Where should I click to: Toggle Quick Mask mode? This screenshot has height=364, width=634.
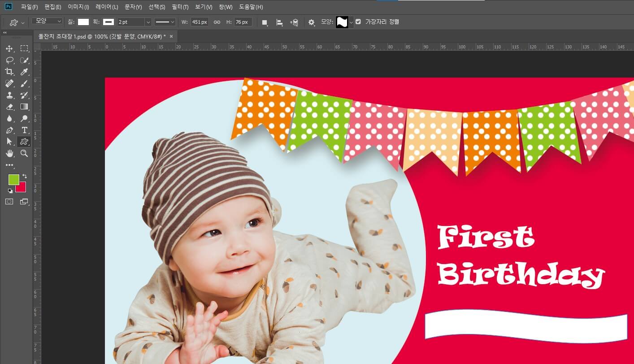9,202
